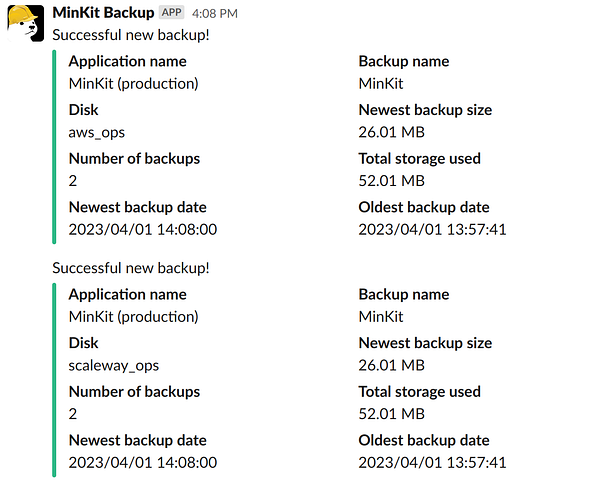The image size is (600, 484).
Task: Click the first newest backup date 14:08:00
Action: 142,229
